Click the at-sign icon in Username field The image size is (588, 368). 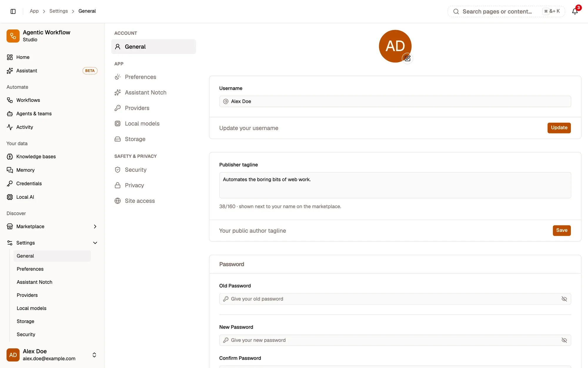point(226,101)
